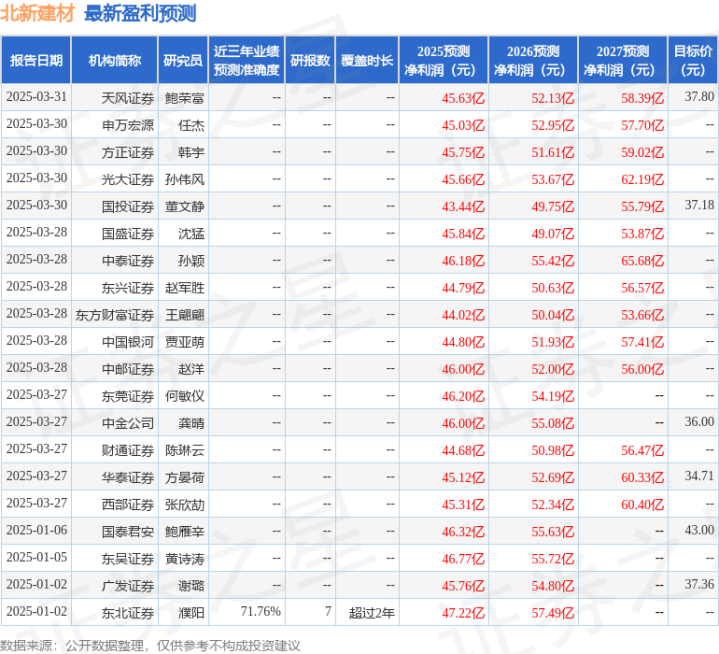
Task: Click institution name 天风证券
Action: [x=127, y=98]
